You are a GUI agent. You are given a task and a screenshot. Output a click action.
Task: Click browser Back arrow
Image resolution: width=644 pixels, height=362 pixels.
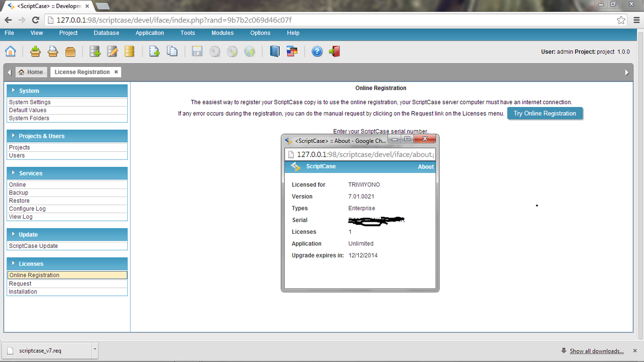(9, 20)
